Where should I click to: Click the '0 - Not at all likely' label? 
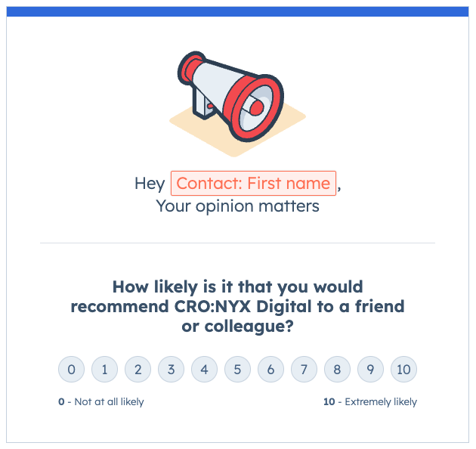tap(101, 402)
